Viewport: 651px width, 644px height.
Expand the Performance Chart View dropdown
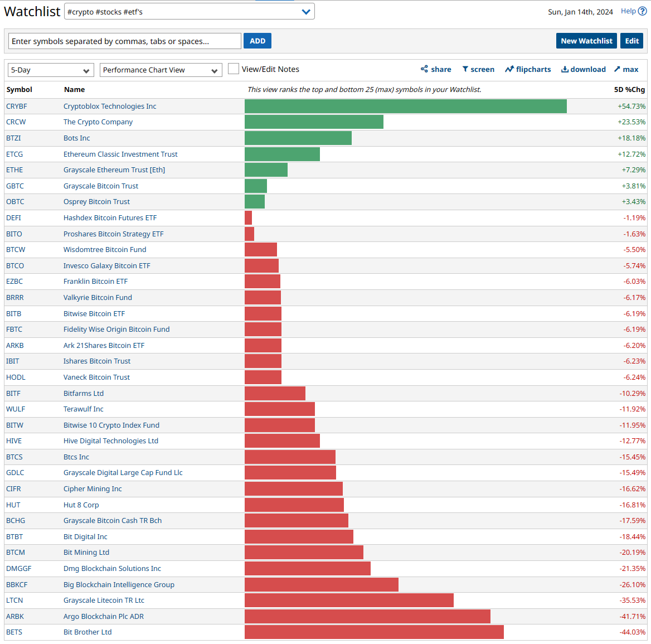tap(161, 70)
